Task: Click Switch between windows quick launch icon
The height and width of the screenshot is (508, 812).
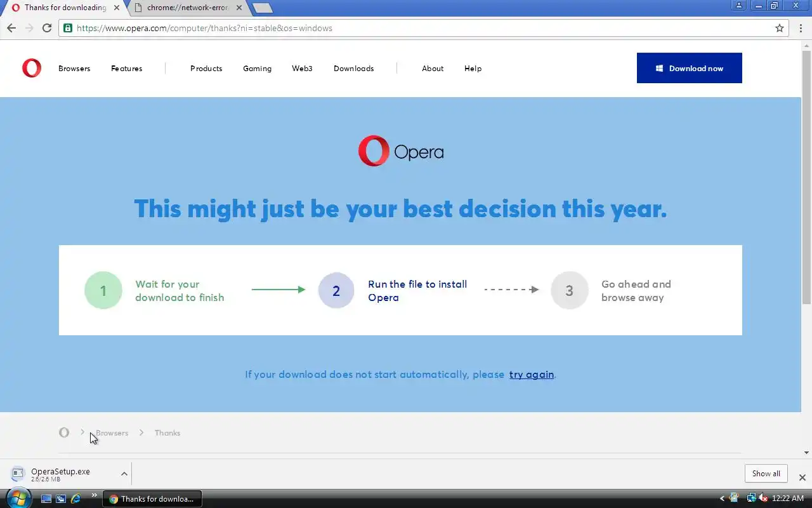Action: pos(61,498)
